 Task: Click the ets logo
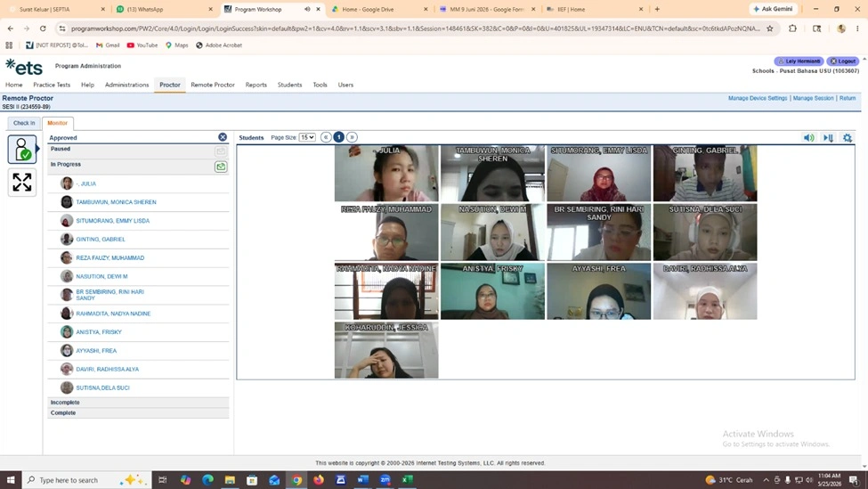[24, 67]
